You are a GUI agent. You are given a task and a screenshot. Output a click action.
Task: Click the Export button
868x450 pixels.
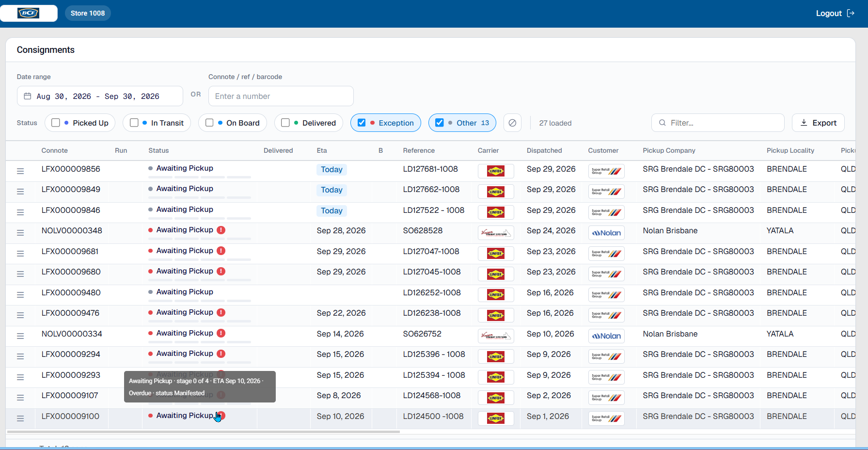coord(818,123)
